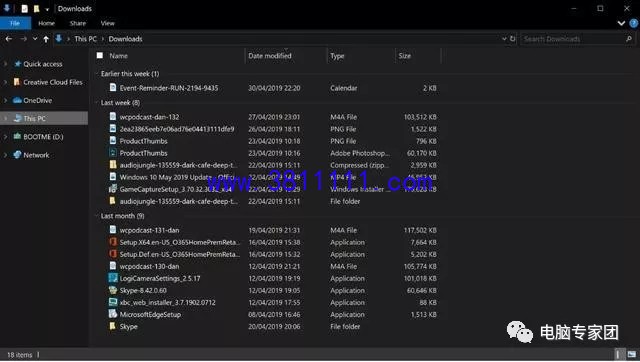
Task: Select the ProductThumbs PNG file icon
Action: coord(113,140)
